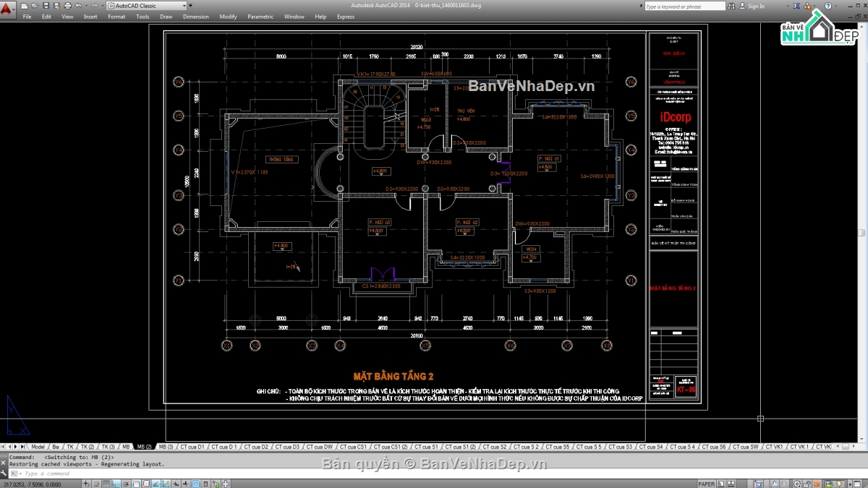Switch to the Bia layout tab

pyautogui.click(x=56, y=447)
